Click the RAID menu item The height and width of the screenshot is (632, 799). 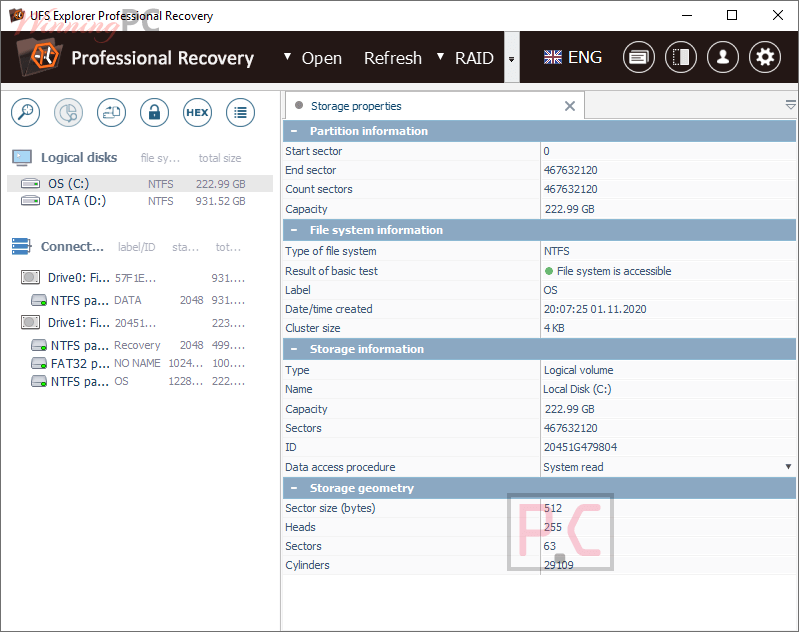click(x=474, y=58)
